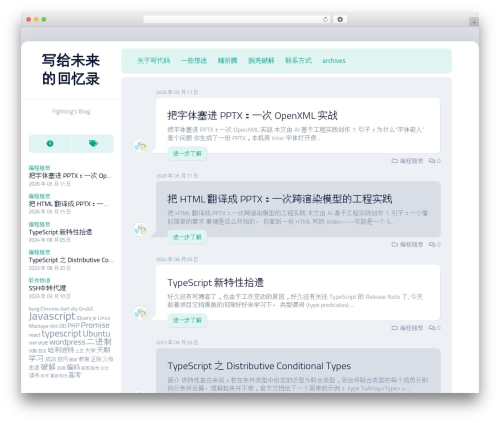Select Grub2 tag in tag cloud
The height and width of the screenshot is (423, 500).
click(x=86, y=309)
